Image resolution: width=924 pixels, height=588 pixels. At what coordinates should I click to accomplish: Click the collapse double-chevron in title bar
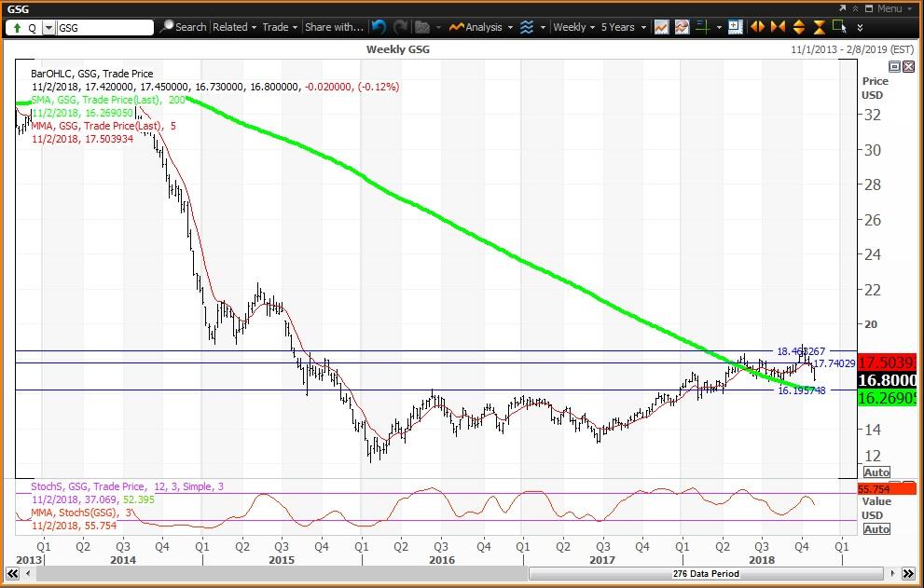pyautogui.click(x=855, y=8)
